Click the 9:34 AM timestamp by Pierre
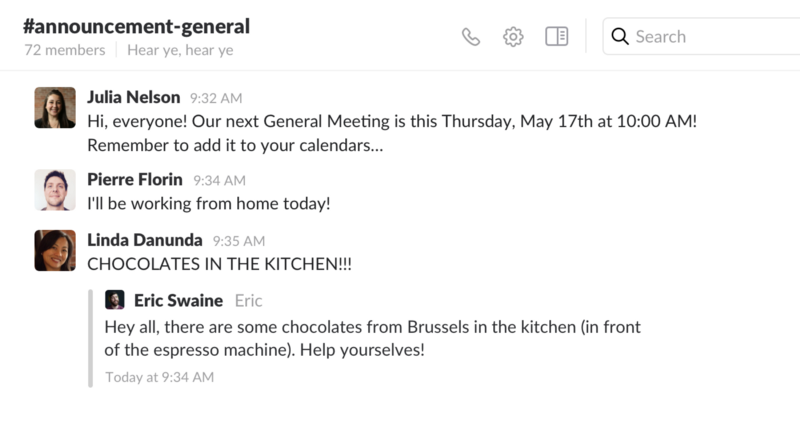The image size is (800, 421). (x=219, y=180)
